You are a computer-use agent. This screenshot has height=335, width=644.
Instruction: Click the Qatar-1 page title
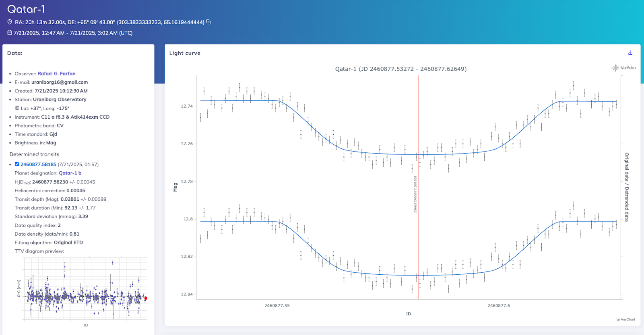[x=26, y=9]
